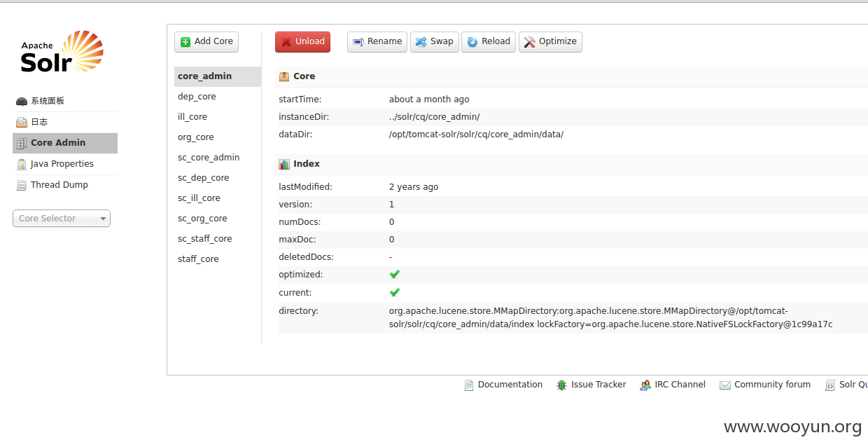
Task: Click the Optimize button
Action: [x=550, y=42]
